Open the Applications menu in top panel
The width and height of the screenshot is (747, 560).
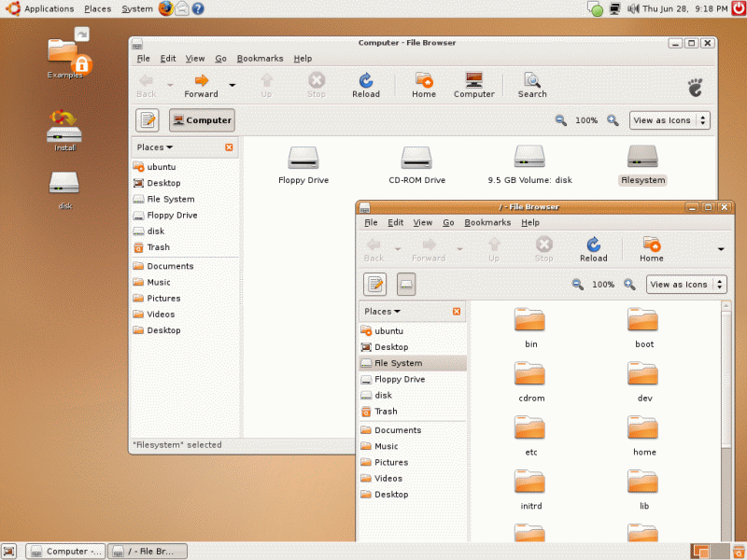49,8
